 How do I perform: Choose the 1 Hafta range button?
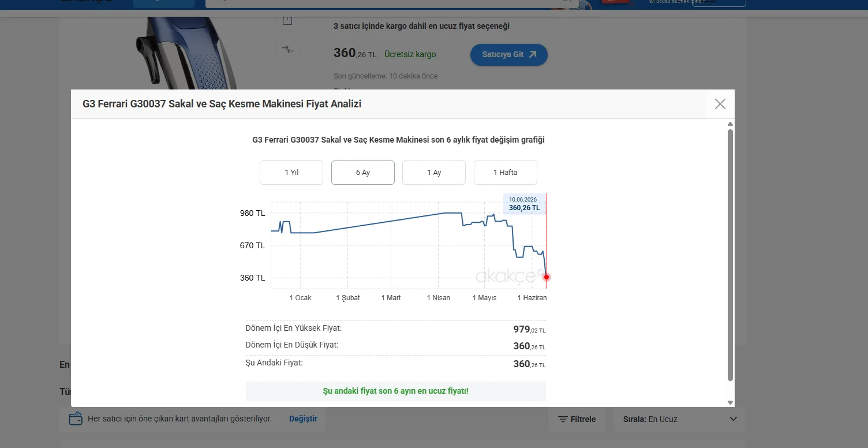pyautogui.click(x=506, y=173)
